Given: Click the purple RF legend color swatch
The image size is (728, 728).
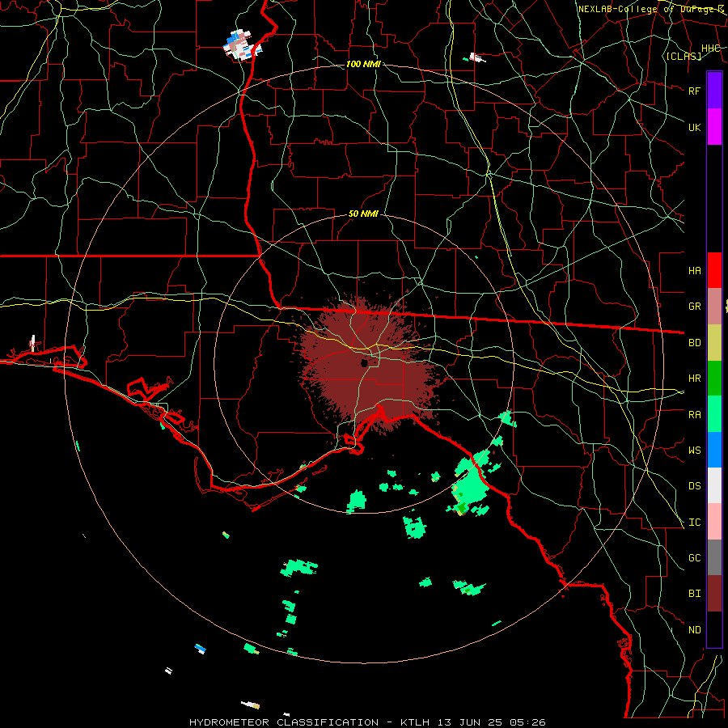Looking at the screenshot, I should [714, 91].
